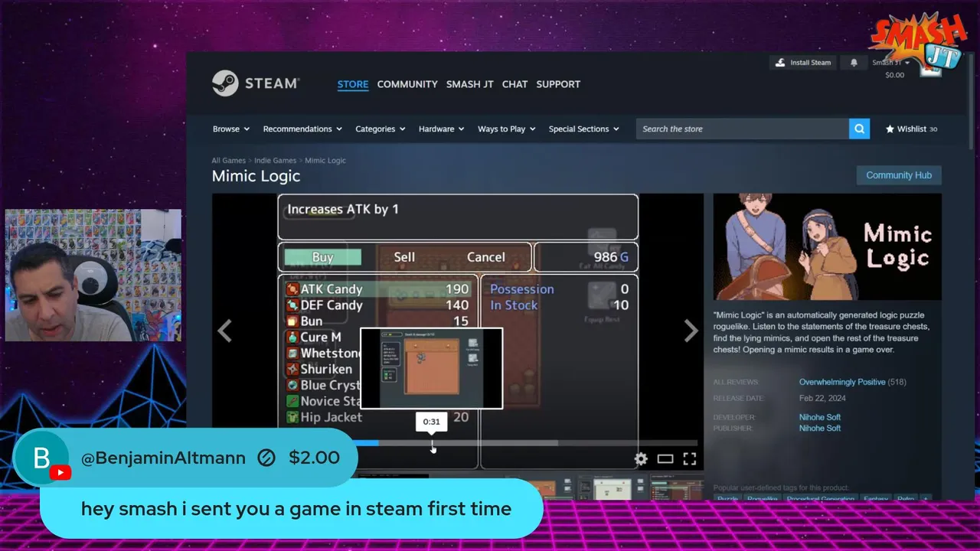This screenshot has height=551, width=980.
Task: Click the Sell option in video
Action: 404,257
